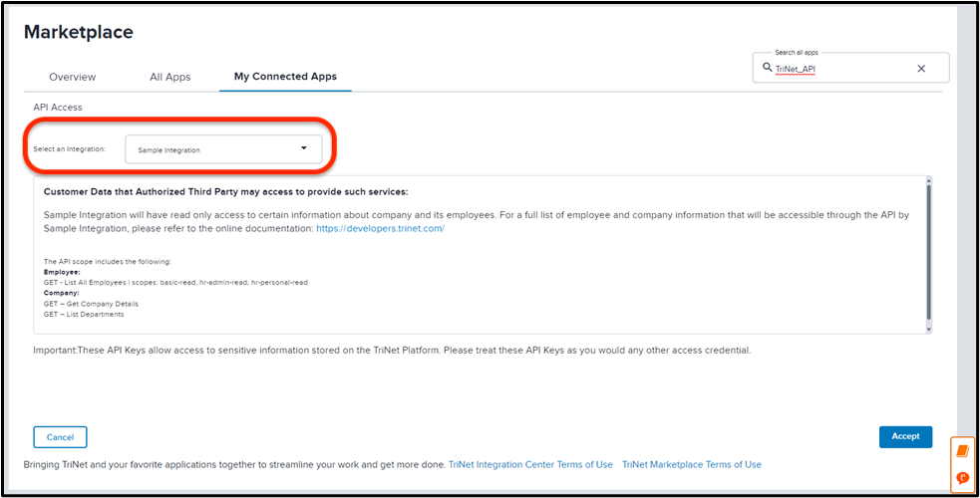Image resolution: width=980 pixels, height=498 pixels.
Task: Open TriNet Integration Center Terms of Use
Action: tap(530, 464)
